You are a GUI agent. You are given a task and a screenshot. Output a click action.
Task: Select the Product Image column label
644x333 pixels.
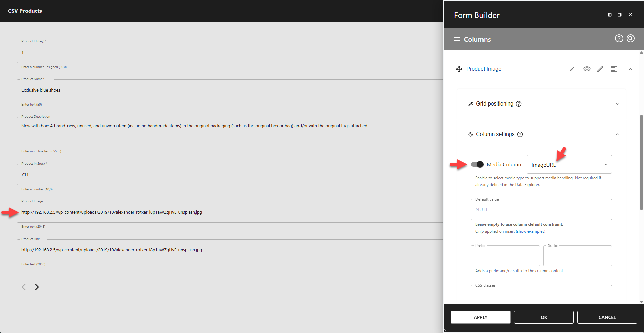(x=484, y=69)
